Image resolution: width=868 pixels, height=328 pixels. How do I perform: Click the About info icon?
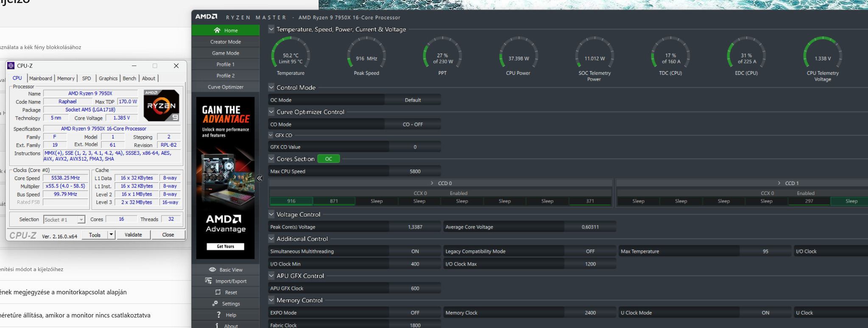pyautogui.click(x=217, y=325)
